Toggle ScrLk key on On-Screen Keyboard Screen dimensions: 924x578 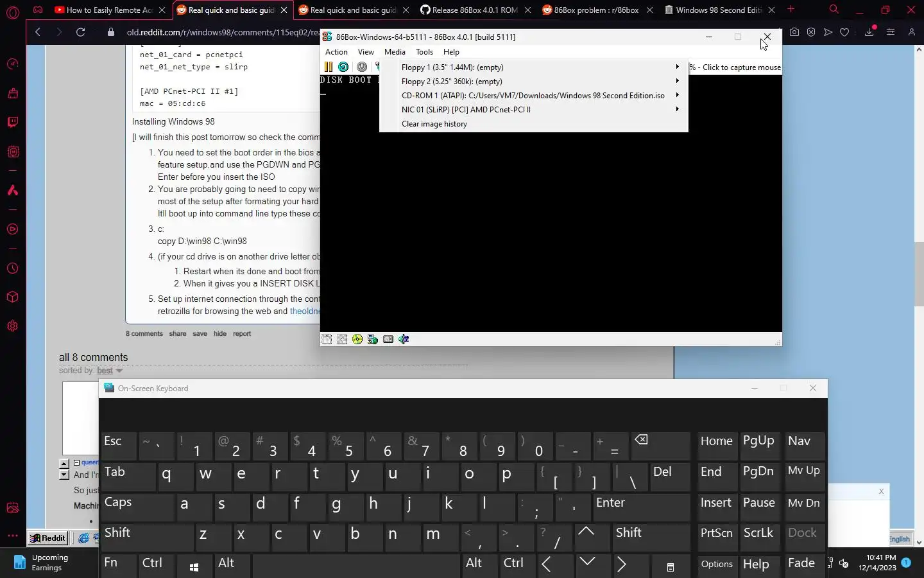[x=760, y=538]
